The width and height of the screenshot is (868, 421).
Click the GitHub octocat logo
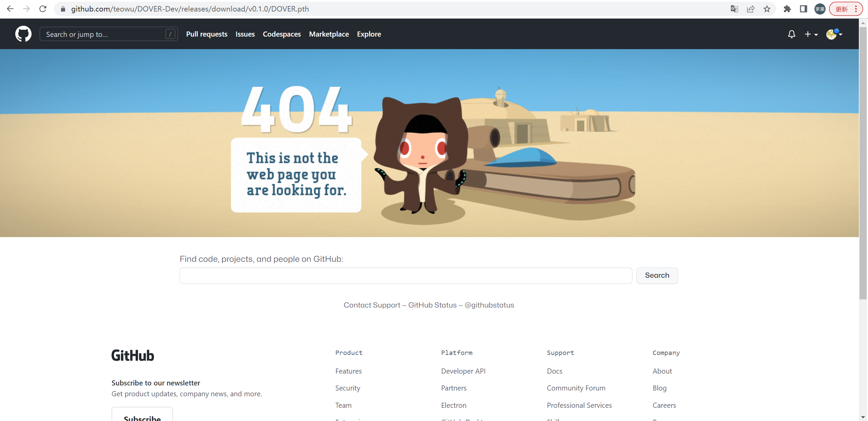click(23, 34)
